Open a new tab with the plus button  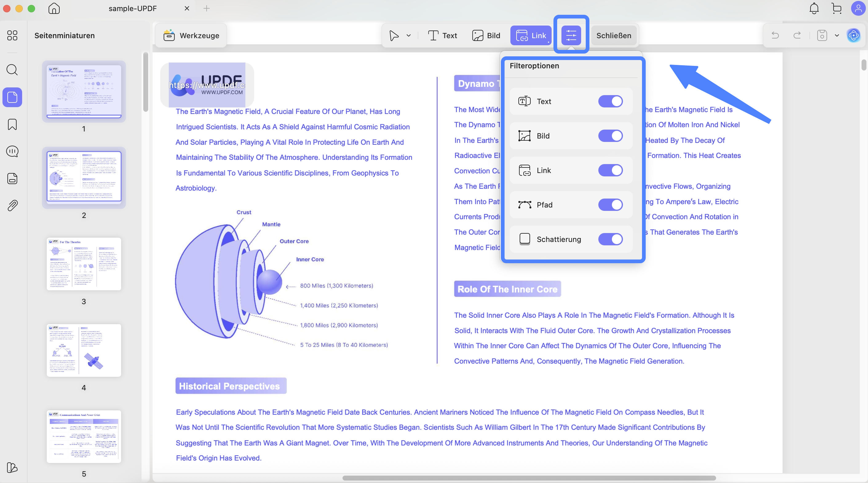tap(207, 8)
